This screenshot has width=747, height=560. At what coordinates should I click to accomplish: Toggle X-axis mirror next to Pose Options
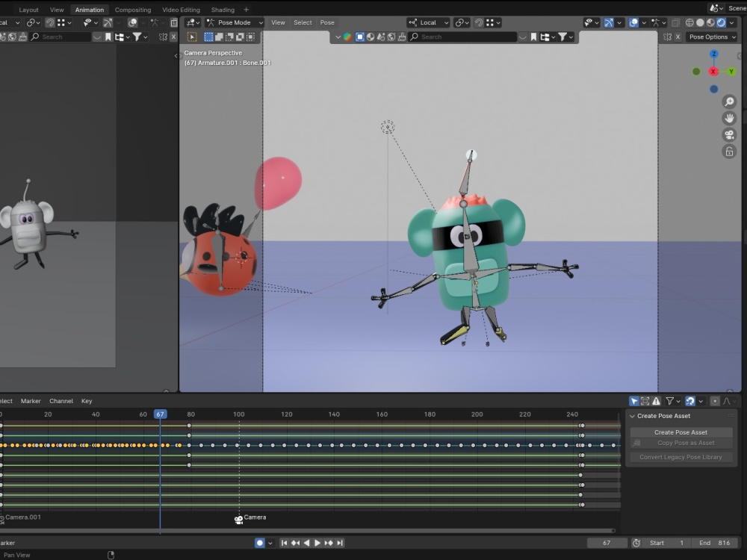[x=678, y=37]
